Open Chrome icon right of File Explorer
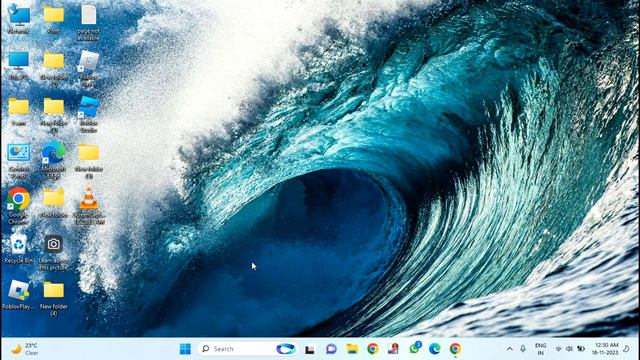 tap(372, 349)
